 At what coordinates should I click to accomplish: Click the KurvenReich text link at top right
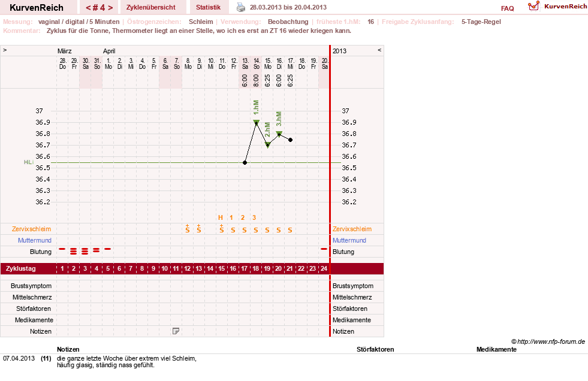tap(565, 7)
